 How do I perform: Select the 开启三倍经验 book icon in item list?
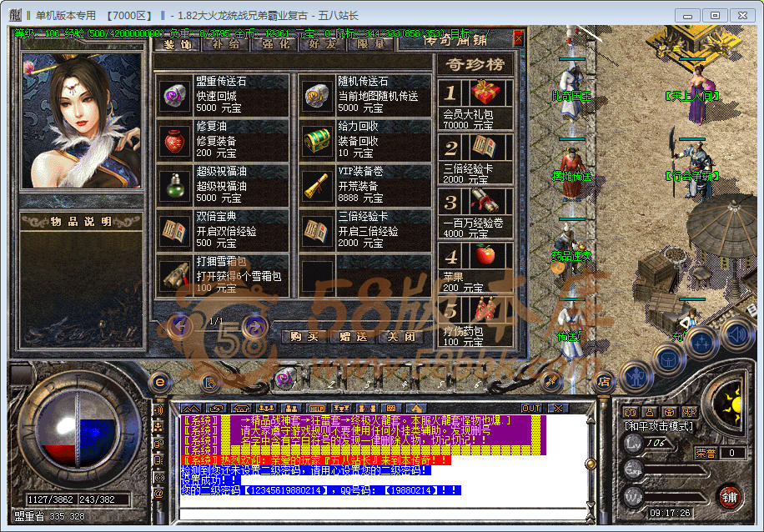[x=317, y=231]
